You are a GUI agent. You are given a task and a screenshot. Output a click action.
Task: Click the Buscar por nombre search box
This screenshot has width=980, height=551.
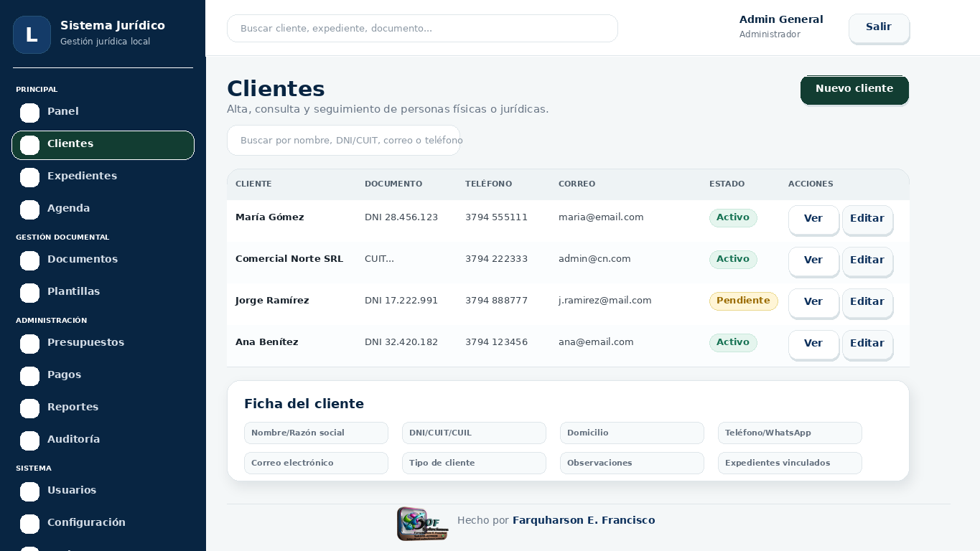click(x=343, y=140)
